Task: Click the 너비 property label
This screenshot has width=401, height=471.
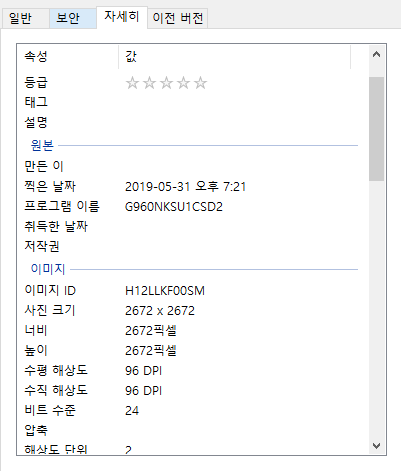Action: (36, 330)
